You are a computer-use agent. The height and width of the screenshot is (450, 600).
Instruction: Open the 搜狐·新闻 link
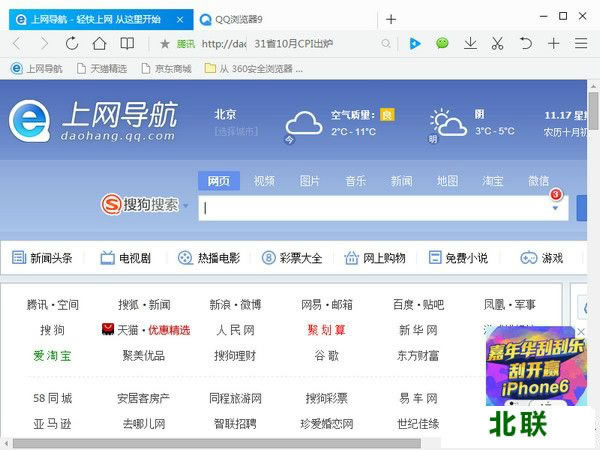coord(144,305)
